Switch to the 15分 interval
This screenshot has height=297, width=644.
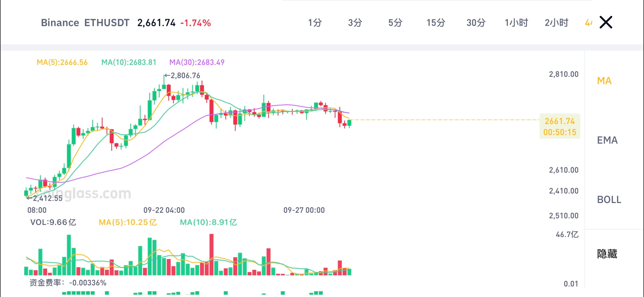pyautogui.click(x=436, y=23)
